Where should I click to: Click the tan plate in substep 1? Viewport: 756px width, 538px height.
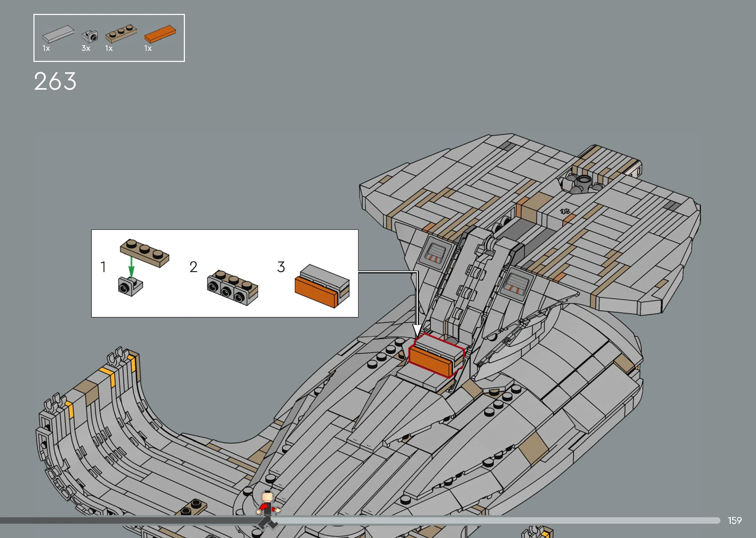coord(144,252)
